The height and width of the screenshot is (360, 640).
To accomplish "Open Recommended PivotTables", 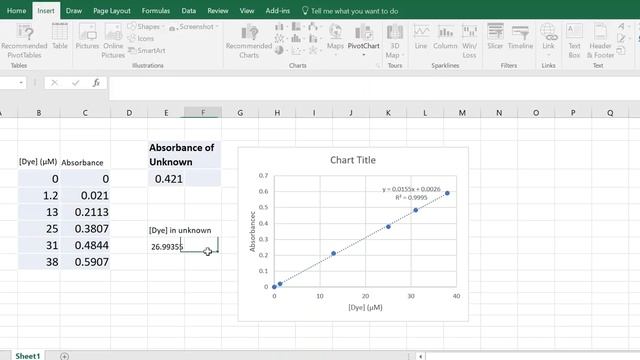I will point(24,41).
